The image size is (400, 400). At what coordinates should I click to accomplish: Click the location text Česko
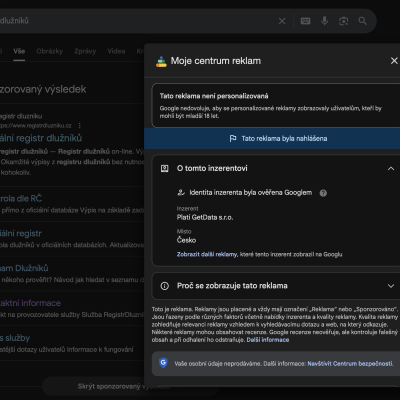coord(186,240)
